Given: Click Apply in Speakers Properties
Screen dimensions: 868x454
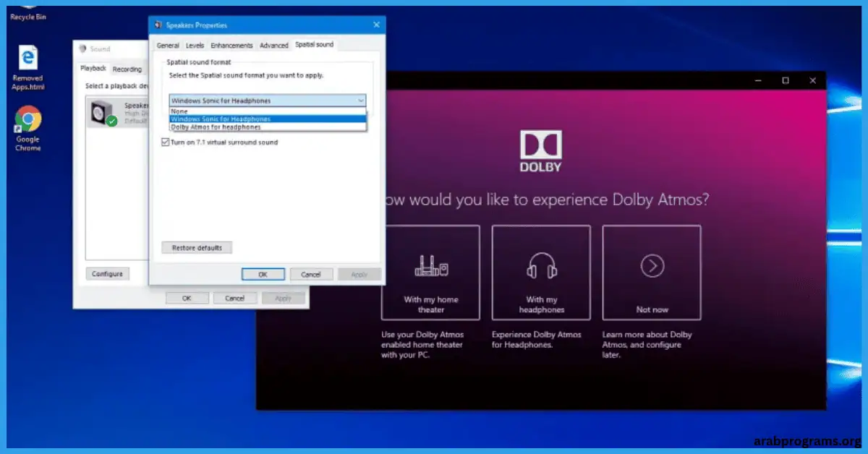Looking at the screenshot, I should [359, 275].
